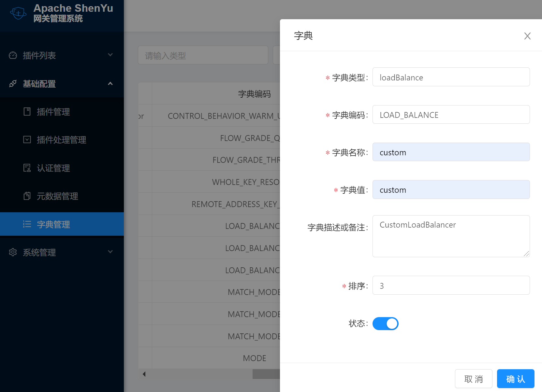Viewport: 542px width, 392px height.
Task: Click the plugin list dashboard icon
Action: (13, 55)
